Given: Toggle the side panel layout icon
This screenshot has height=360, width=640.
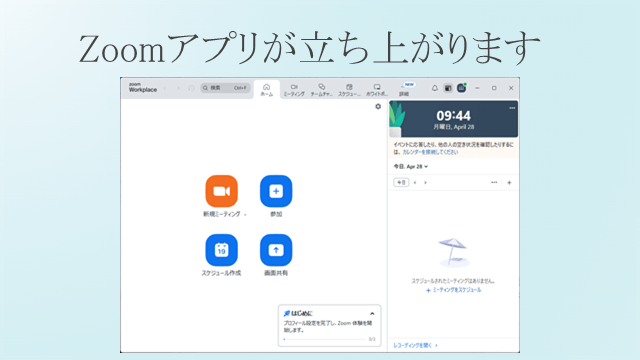Looking at the screenshot, I should point(448,88).
